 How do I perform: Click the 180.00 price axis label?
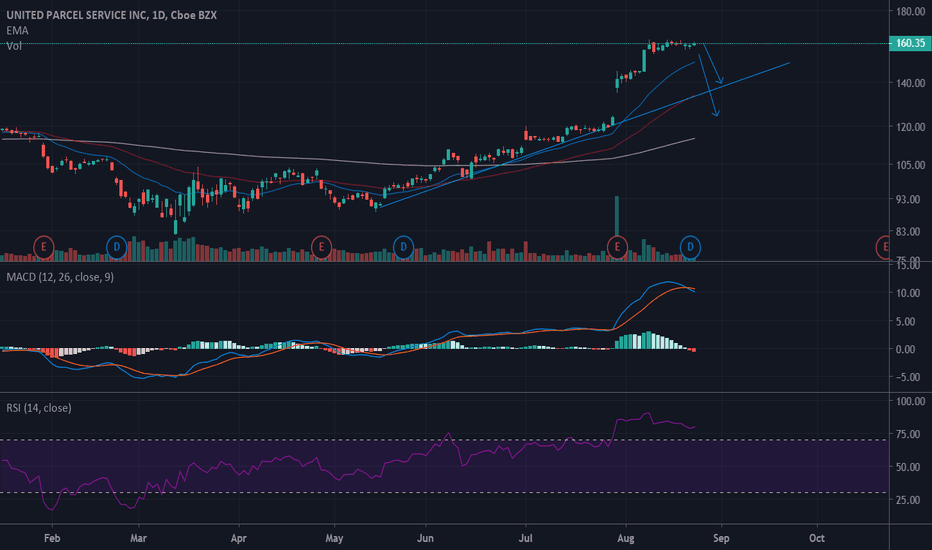911,11
